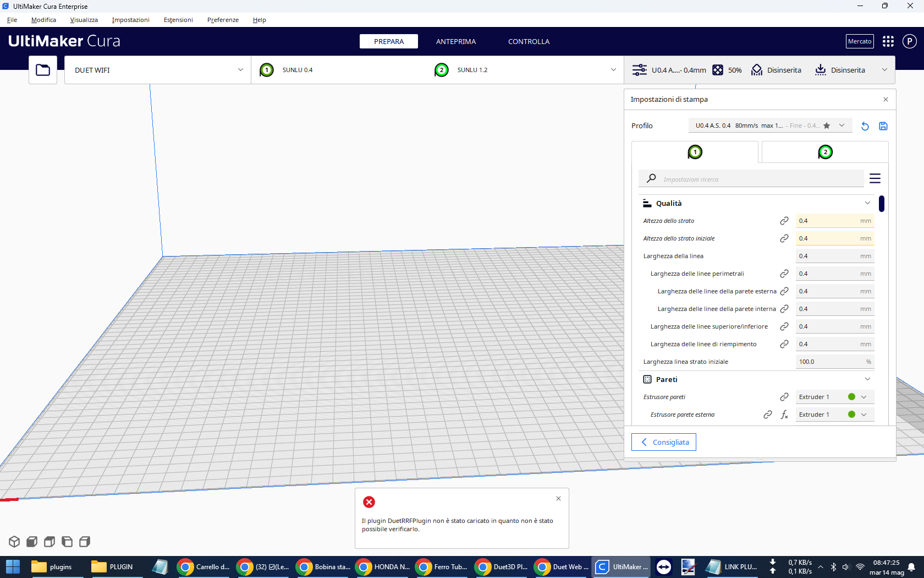This screenshot has height=578, width=924.
Task: Open the Help menu
Action: 259,20
